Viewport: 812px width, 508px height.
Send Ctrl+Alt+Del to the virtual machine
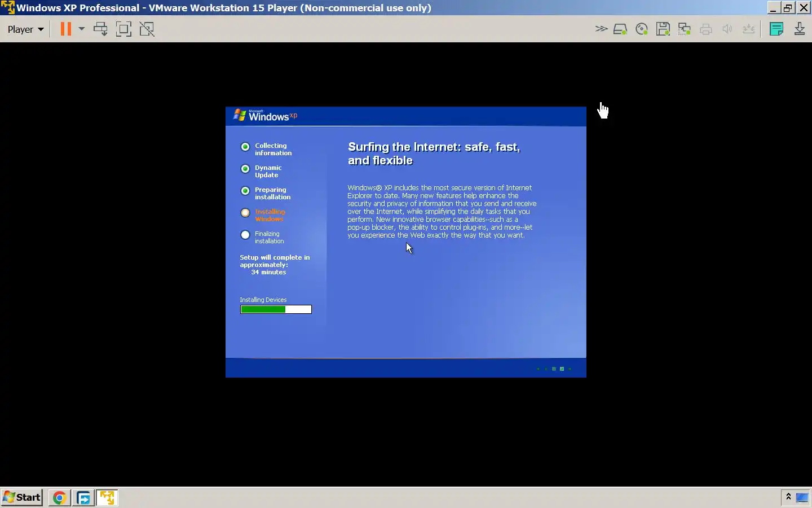coord(100,29)
